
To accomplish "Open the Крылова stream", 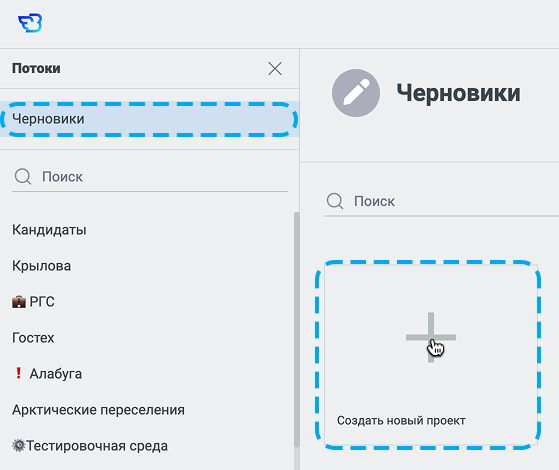I will pyautogui.click(x=41, y=266).
